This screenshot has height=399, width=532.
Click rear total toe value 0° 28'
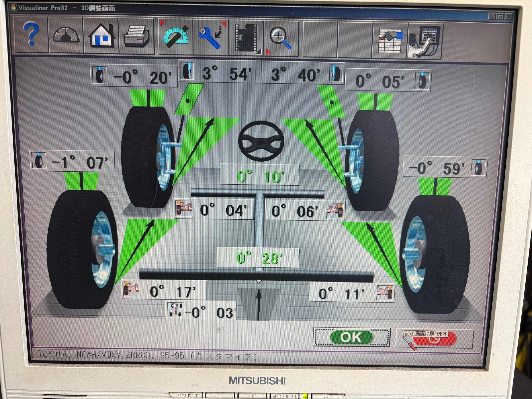click(258, 258)
